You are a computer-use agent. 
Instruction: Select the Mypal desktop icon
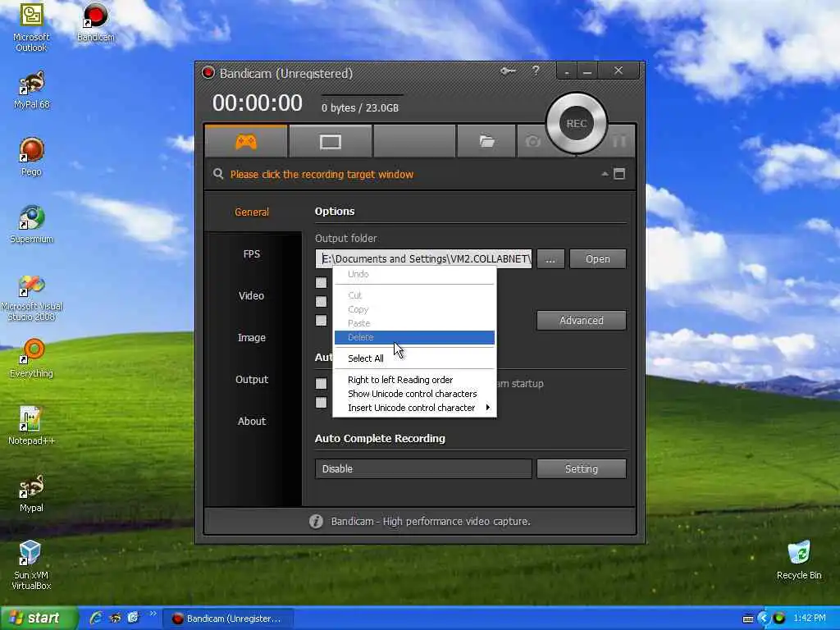tap(32, 493)
